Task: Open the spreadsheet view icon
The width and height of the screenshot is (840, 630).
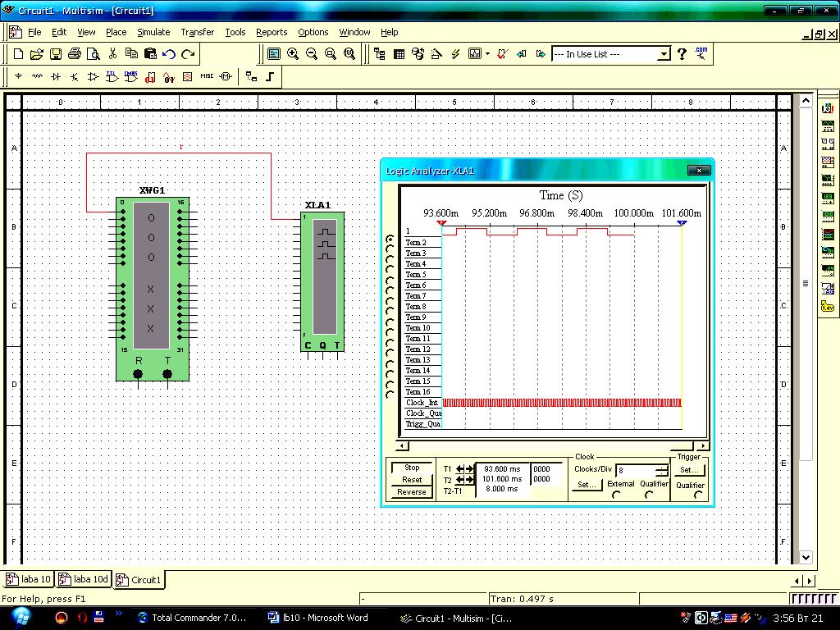Action: coord(399,54)
